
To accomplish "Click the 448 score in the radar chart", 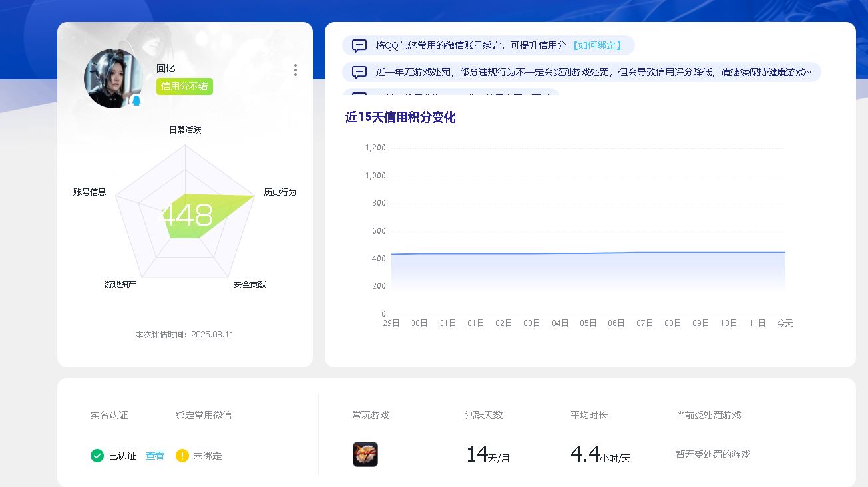I will point(189,216).
